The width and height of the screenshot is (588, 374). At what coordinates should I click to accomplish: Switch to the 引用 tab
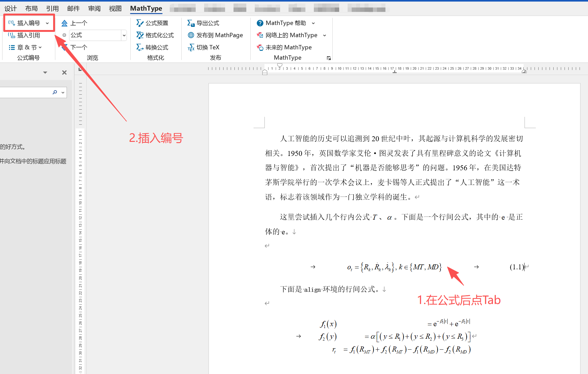coord(52,8)
